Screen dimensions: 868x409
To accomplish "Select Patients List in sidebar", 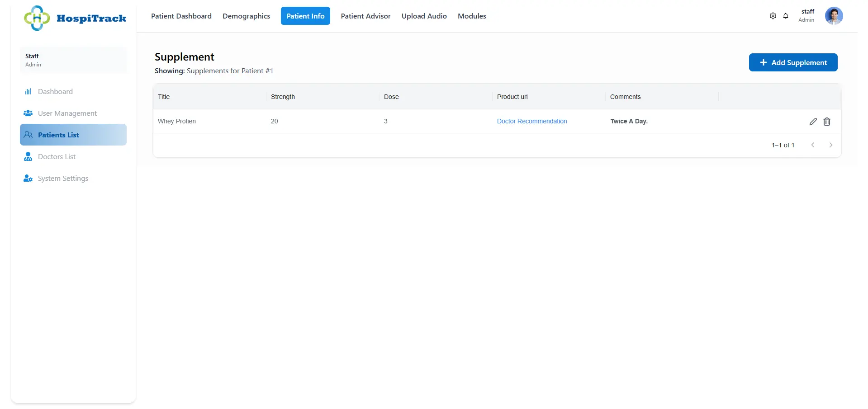I will click(58, 135).
